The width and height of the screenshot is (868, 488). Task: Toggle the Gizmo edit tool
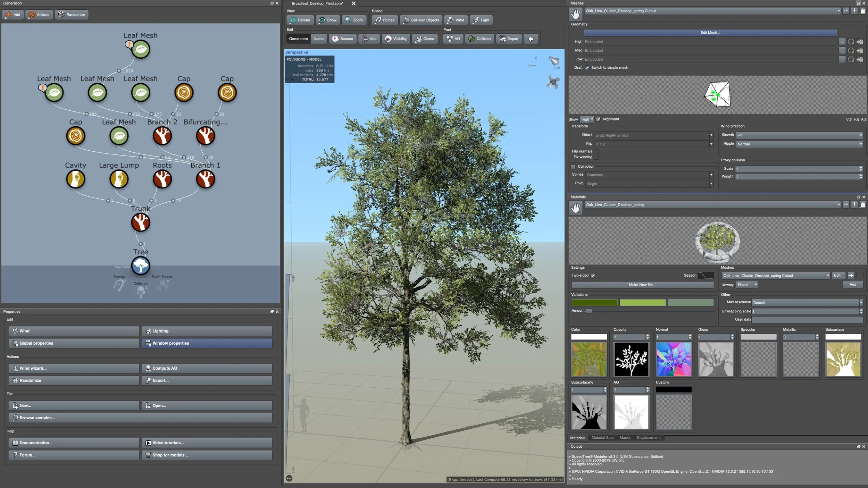point(425,39)
